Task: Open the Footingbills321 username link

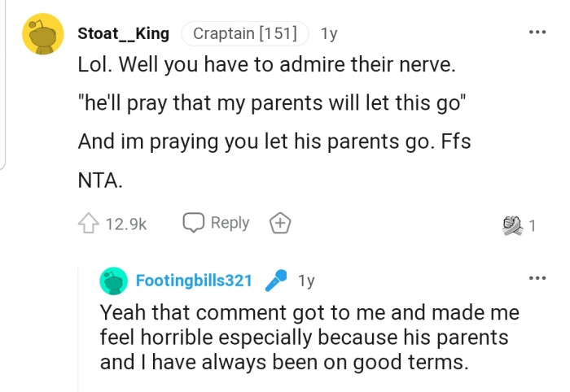Action: (x=193, y=281)
